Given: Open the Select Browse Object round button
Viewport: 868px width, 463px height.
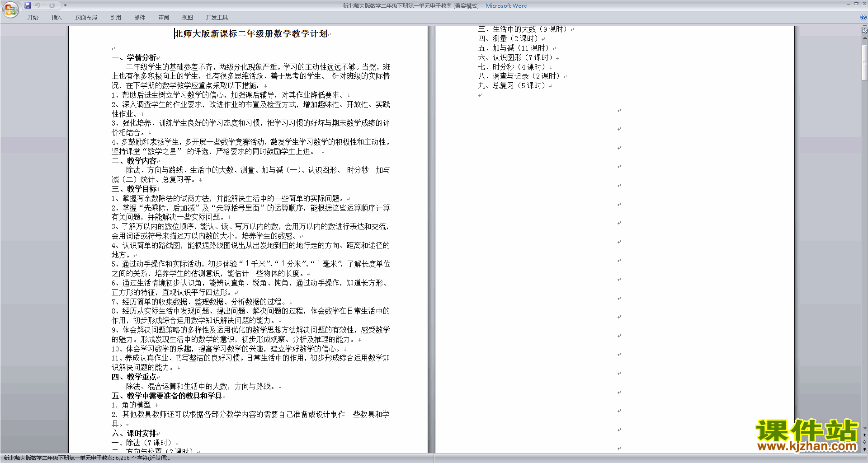Looking at the screenshot, I should [x=865, y=442].
